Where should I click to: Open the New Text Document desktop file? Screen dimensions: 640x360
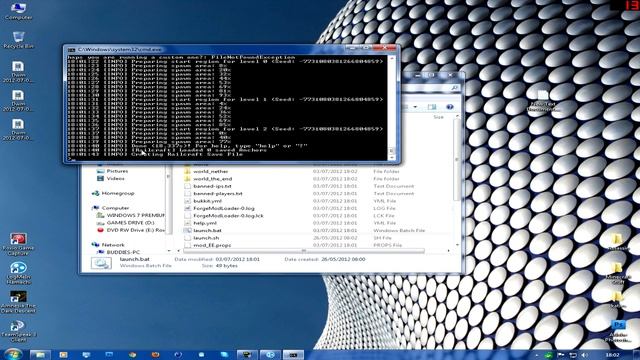(542, 101)
